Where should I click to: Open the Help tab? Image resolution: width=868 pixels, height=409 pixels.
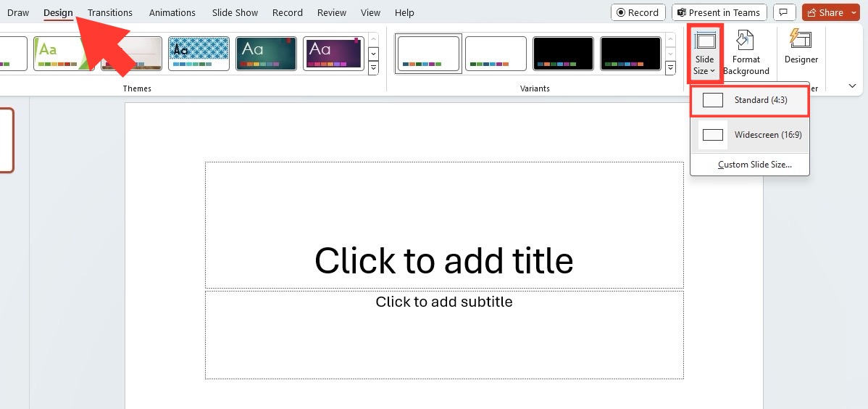[404, 12]
